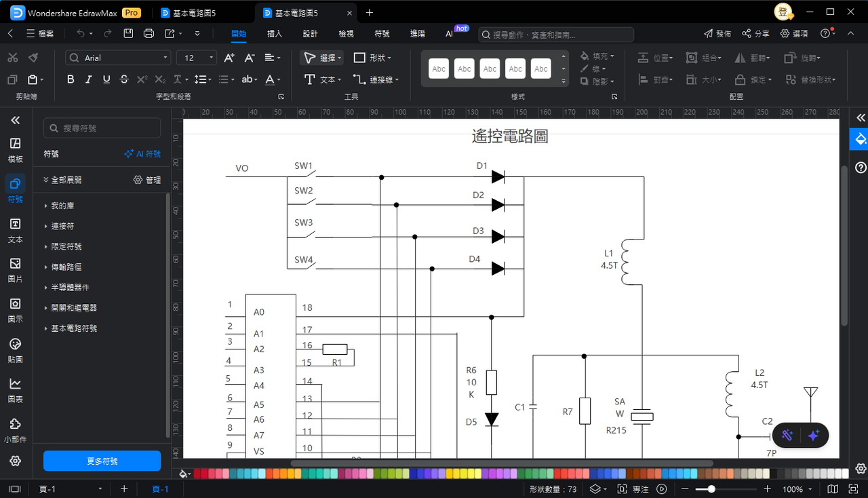Open the 圖片 pictures sidebar panel
The height and width of the screenshot is (498, 868).
pos(15,269)
